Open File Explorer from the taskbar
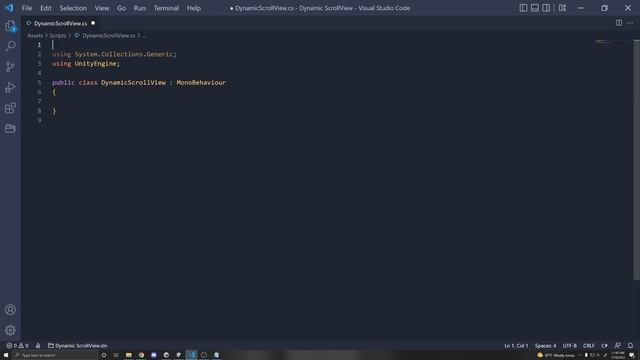The height and width of the screenshot is (360, 640). point(129,355)
